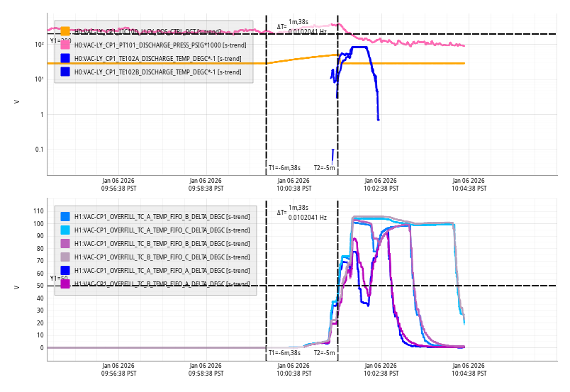The image size is (570, 392).
Task: Click the T1=-6m,38s cursor label in bottom plot
Action: coord(284,352)
